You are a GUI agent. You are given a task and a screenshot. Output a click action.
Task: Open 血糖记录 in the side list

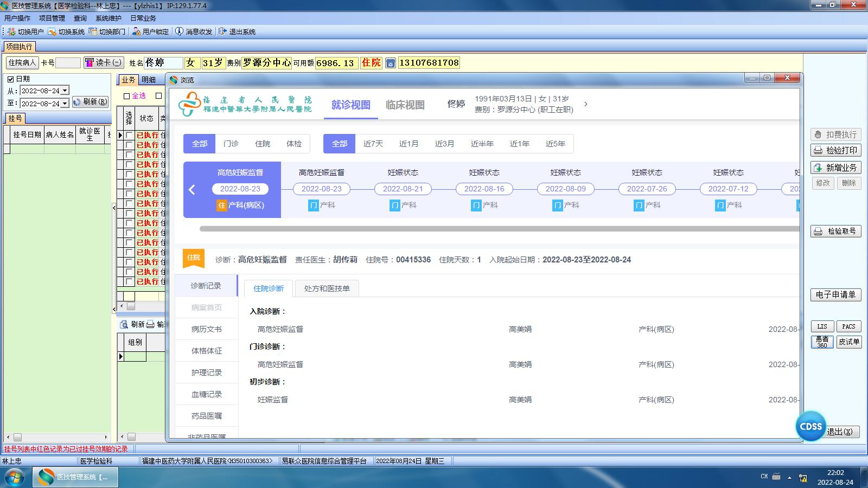207,394
